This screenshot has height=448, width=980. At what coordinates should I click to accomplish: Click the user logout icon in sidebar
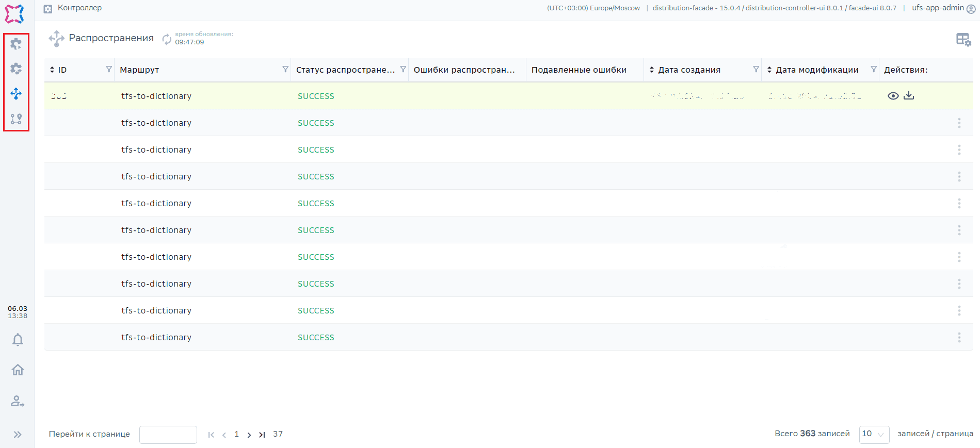18,401
